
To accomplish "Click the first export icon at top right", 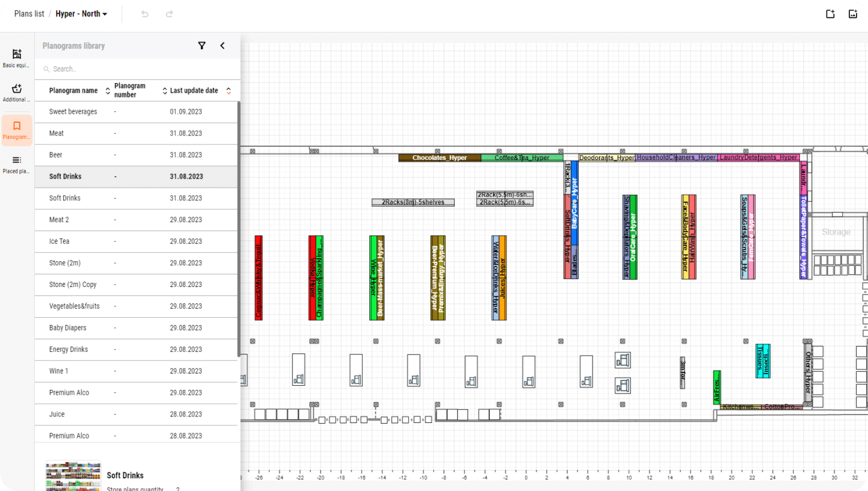I will pyautogui.click(x=830, y=14).
